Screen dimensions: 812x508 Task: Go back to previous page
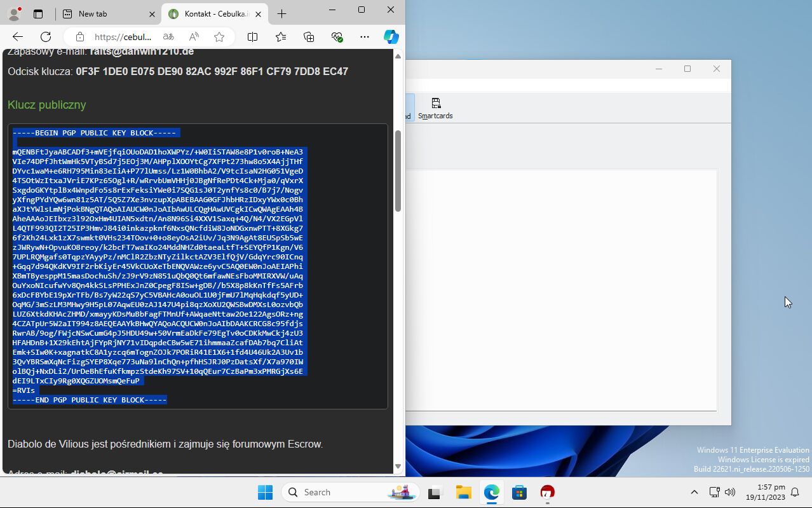18,37
